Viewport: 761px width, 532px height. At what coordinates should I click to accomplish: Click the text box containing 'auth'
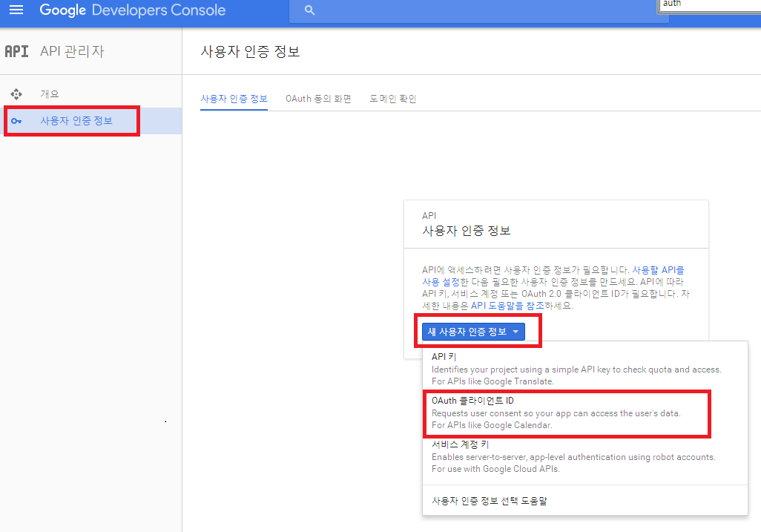click(x=708, y=4)
